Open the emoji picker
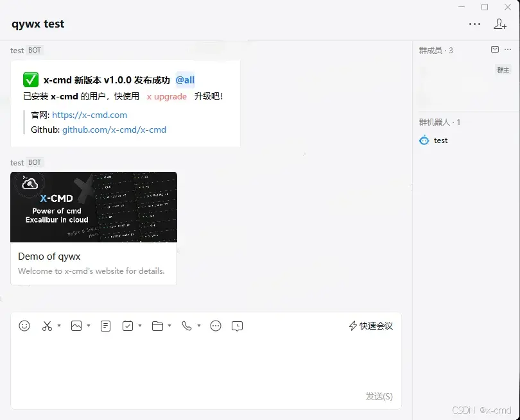This screenshot has width=520, height=420. [x=24, y=326]
